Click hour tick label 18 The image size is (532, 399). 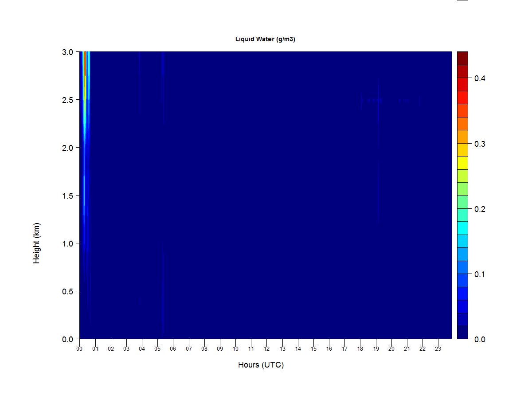[x=360, y=349]
